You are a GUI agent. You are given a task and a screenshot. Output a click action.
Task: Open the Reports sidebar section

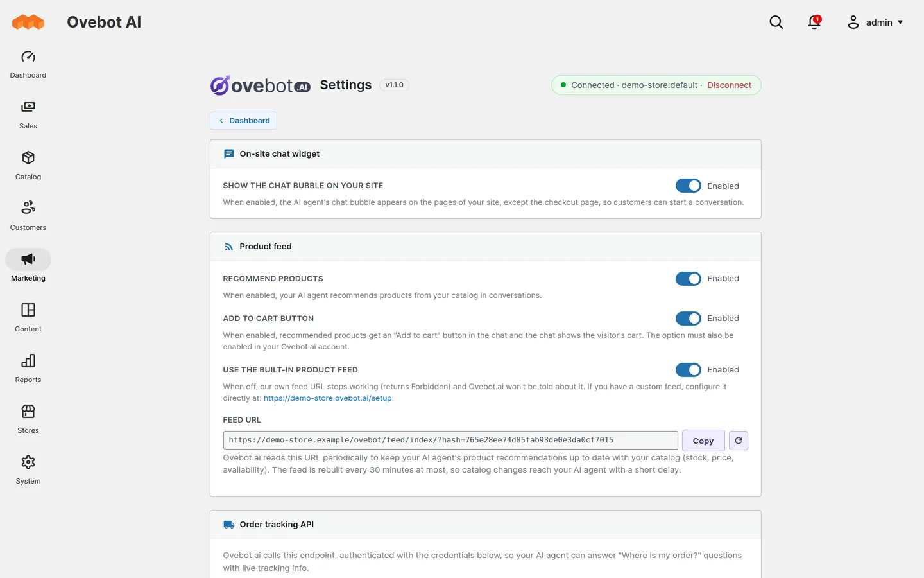click(x=28, y=369)
